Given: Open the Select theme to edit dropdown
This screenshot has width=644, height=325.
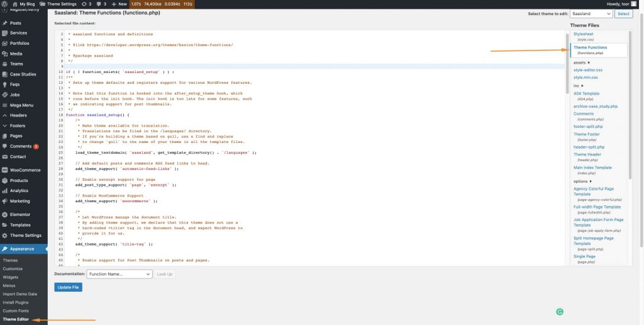Looking at the screenshot, I should point(591,14).
